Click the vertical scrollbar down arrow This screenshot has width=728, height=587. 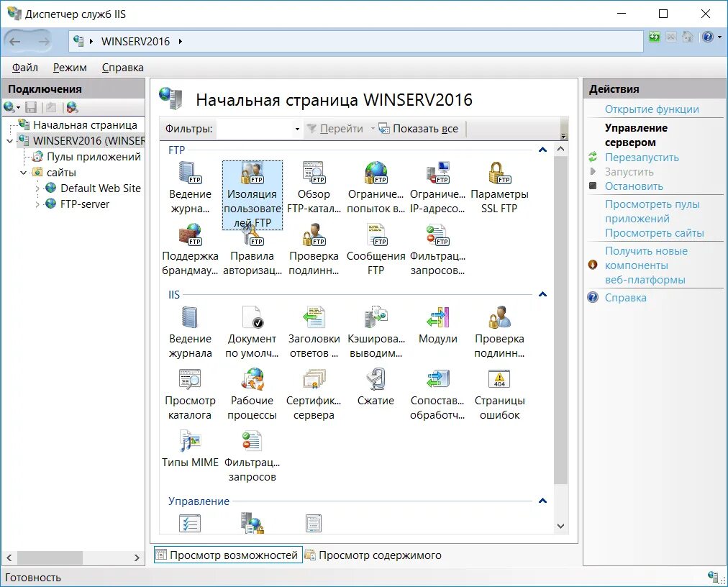tap(561, 526)
